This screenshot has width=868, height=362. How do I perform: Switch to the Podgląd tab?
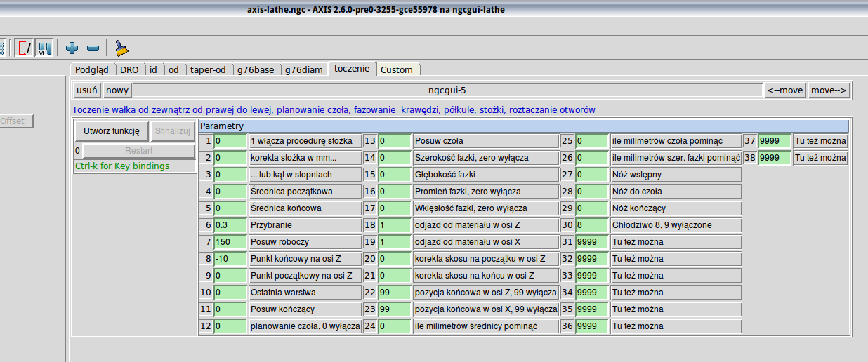coord(92,69)
